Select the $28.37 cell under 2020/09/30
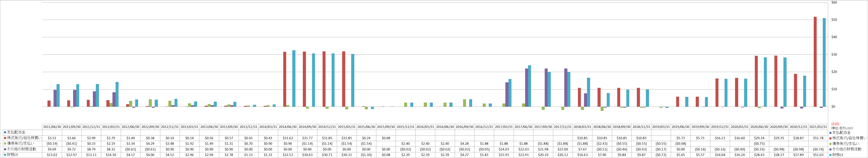Viewport: 868px width, 158px height. (779, 155)
